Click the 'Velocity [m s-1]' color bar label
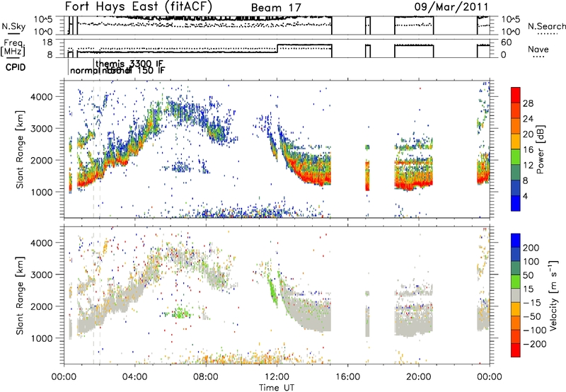This screenshot has height=392, width=566. 553,296
